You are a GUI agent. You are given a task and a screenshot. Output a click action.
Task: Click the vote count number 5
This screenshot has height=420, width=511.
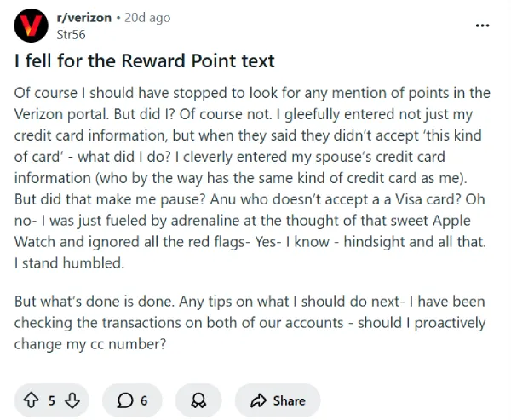[x=52, y=400]
